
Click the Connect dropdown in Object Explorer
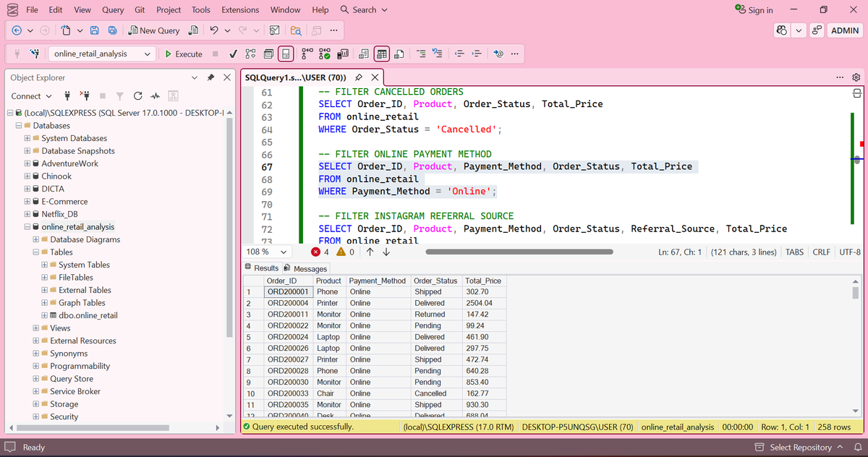(31, 96)
